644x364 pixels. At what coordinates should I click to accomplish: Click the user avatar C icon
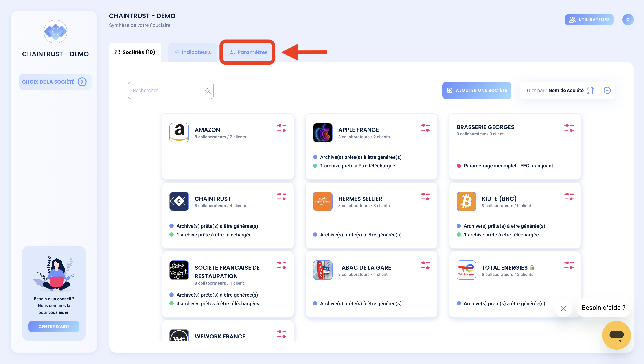[x=628, y=19]
